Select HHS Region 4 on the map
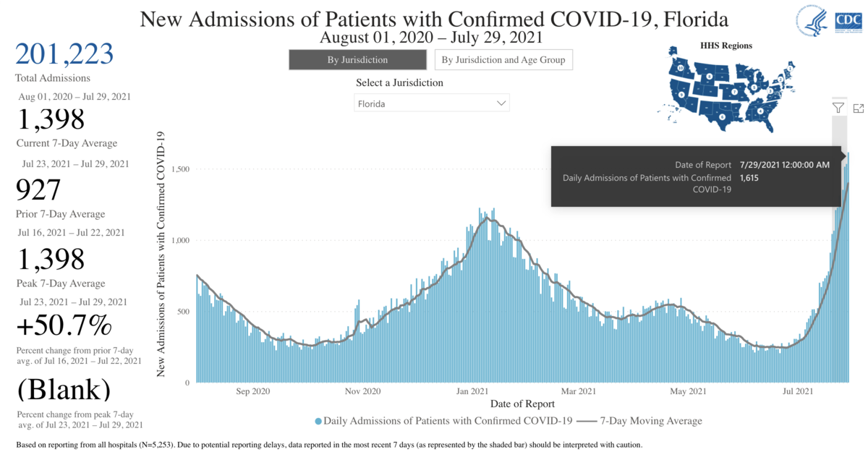The height and width of the screenshot is (452, 868). point(759,112)
